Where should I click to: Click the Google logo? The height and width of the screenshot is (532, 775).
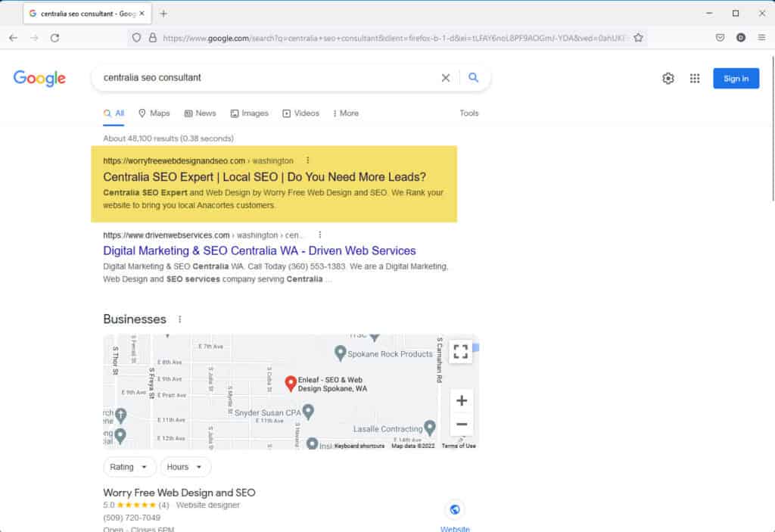pyautogui.click(x=39, y=78)
